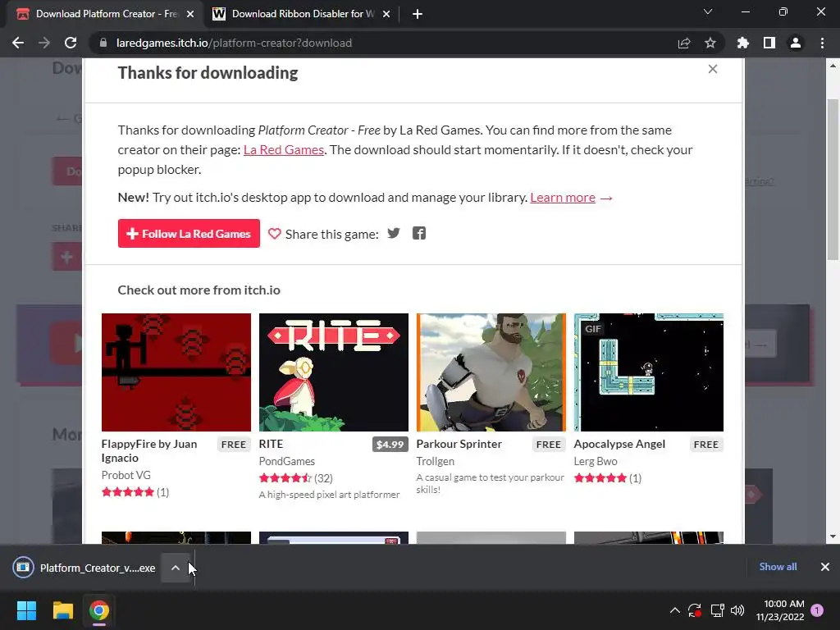The height and width of the screenshot is (630, 840).
Task: Open the Chrome profile menu
Action: (796, 43)
